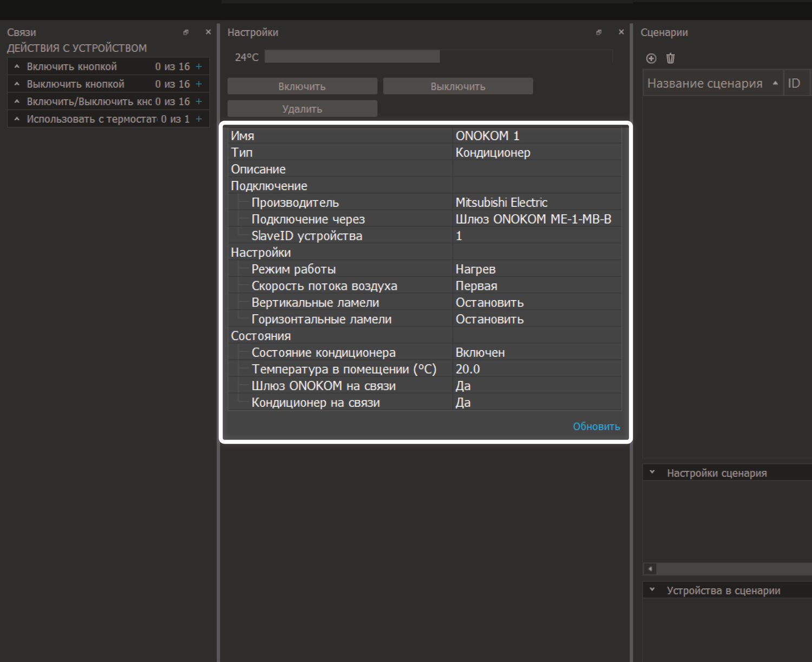This screenshot has height=662, width=812.
Task: Undock the Связи panel
Action: point(186,33)
